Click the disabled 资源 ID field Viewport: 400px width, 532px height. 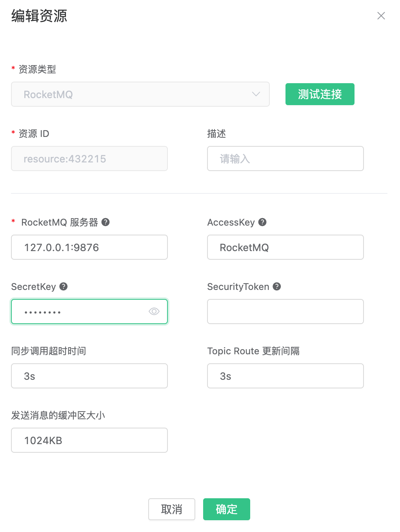coord(89,159)
